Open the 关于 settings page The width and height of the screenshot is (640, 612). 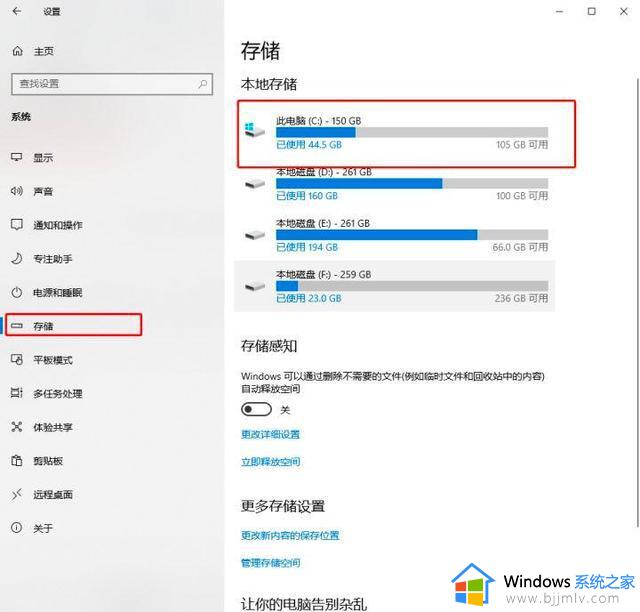click(x=43, y=528)
